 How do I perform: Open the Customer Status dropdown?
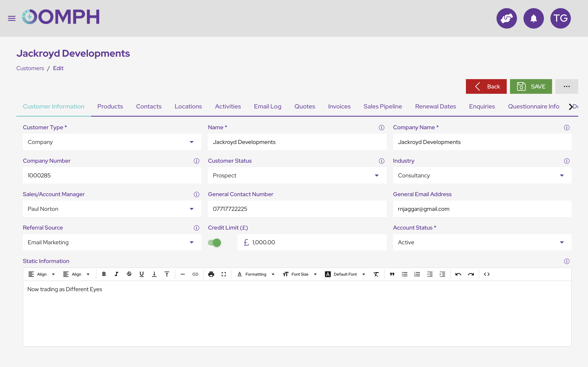click(377, 175)
